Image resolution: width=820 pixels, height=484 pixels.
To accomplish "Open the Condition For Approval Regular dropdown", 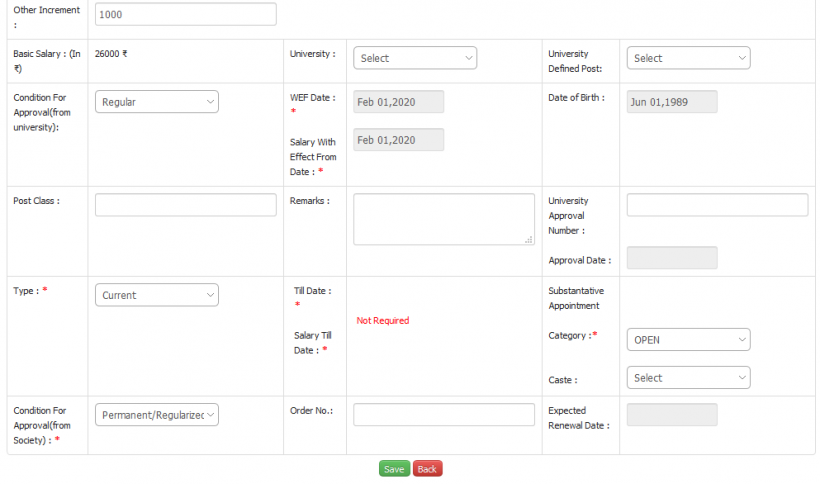I will pos(157,102).
